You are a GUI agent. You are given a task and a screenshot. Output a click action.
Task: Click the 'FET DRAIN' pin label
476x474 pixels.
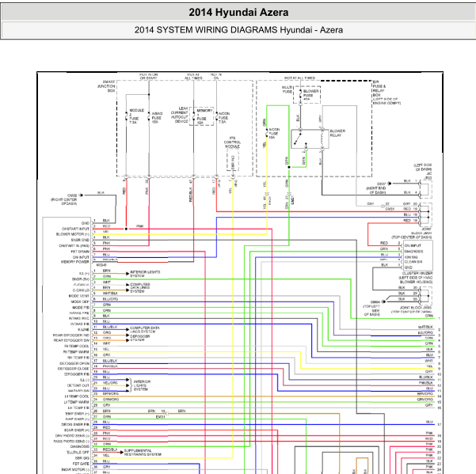(80, 252)
